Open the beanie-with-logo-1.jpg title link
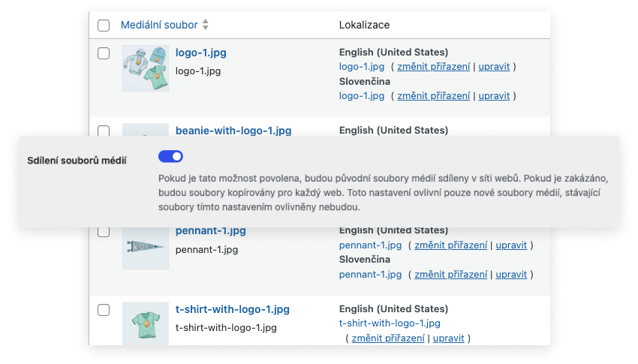Viewport: 638px width, 364px height. tap(233, 131)
